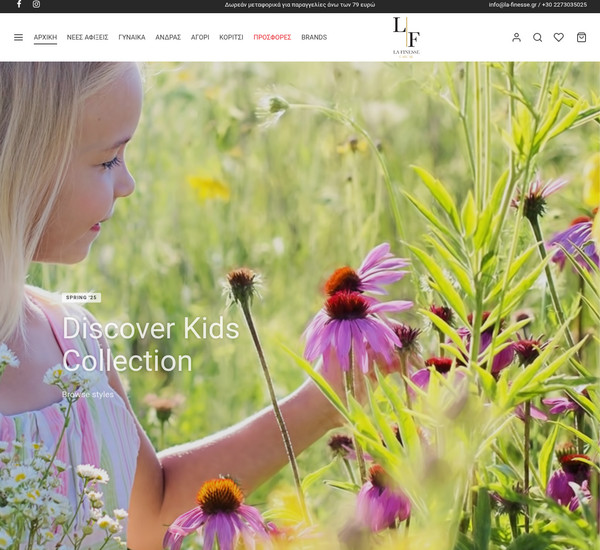Click the Browse styles link
Image resolution: width=600 pixels, height=550 pixels.
(88, 394)
